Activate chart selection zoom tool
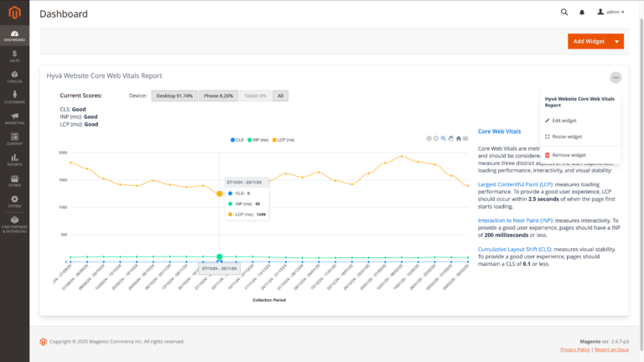644x362 pixels. pos(444,139)
